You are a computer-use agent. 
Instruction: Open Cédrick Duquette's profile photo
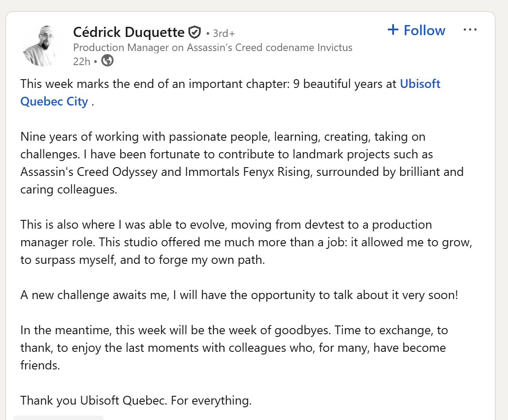coord(40,45)
